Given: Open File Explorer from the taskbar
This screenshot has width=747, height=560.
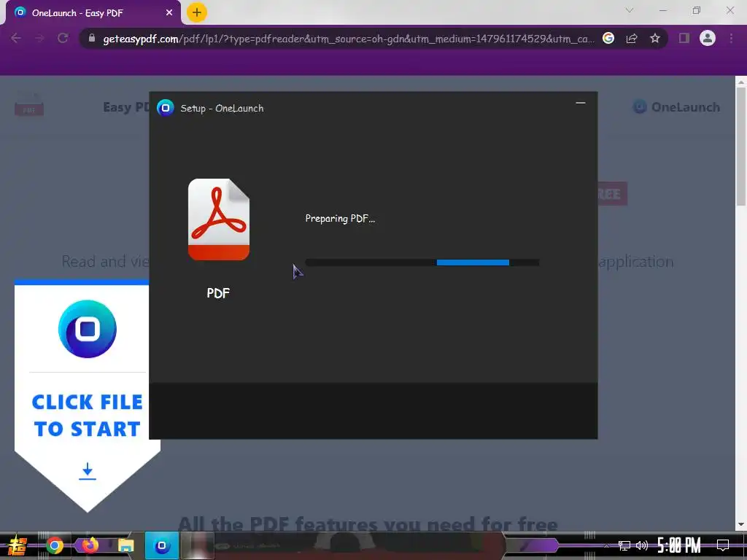Looking at the screenshot, I should (125, 546).
